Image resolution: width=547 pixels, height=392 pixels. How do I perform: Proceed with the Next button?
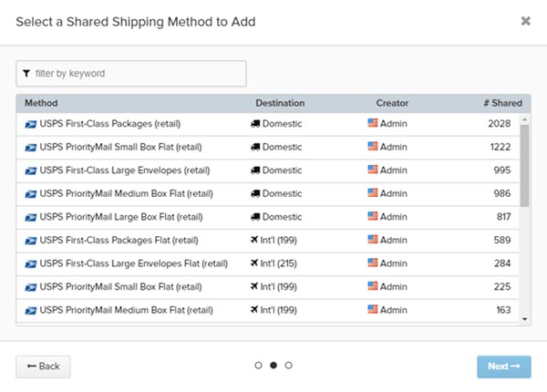coord(504,366)
